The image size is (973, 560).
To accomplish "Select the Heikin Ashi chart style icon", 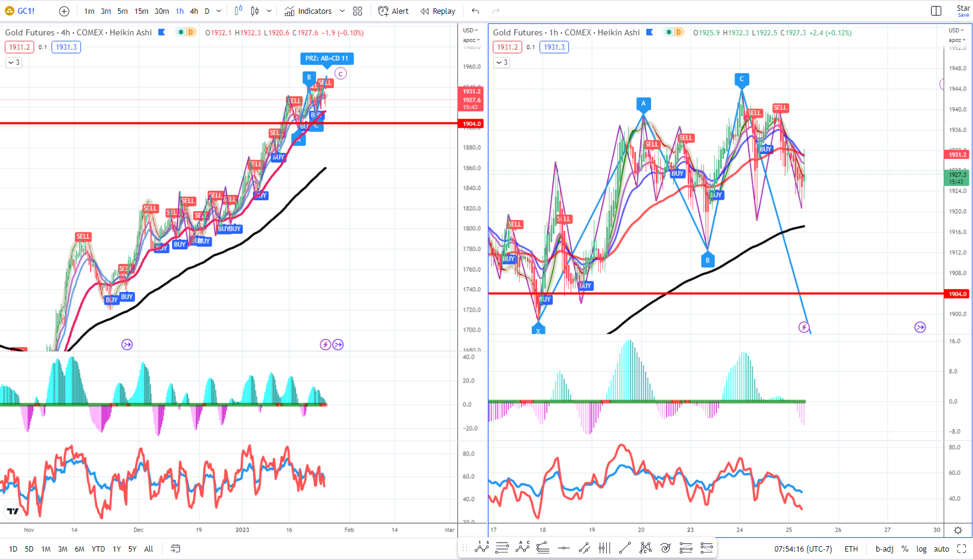I will coord(239,11).
